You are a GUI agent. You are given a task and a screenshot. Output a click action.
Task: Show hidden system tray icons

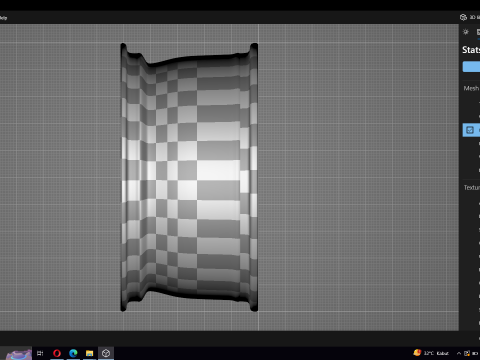(459, 353)
